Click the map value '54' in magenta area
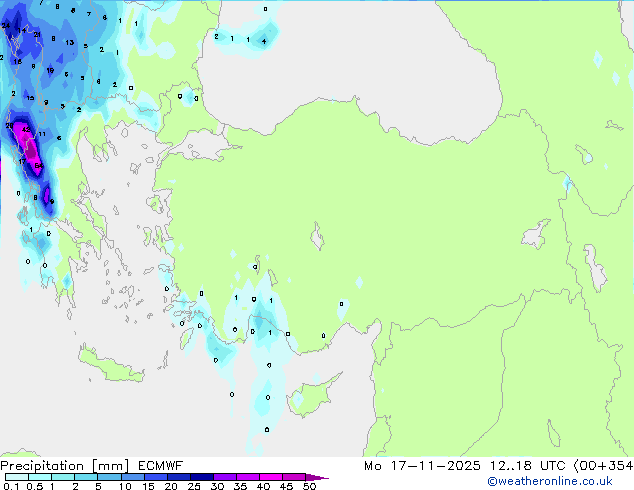Viewport: 634px width, 490px height. point(38,166)
